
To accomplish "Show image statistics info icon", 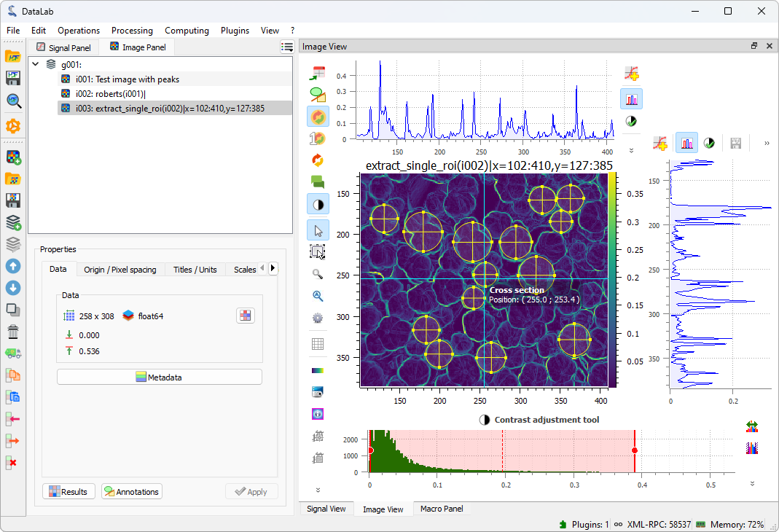I will click(318, 414).
